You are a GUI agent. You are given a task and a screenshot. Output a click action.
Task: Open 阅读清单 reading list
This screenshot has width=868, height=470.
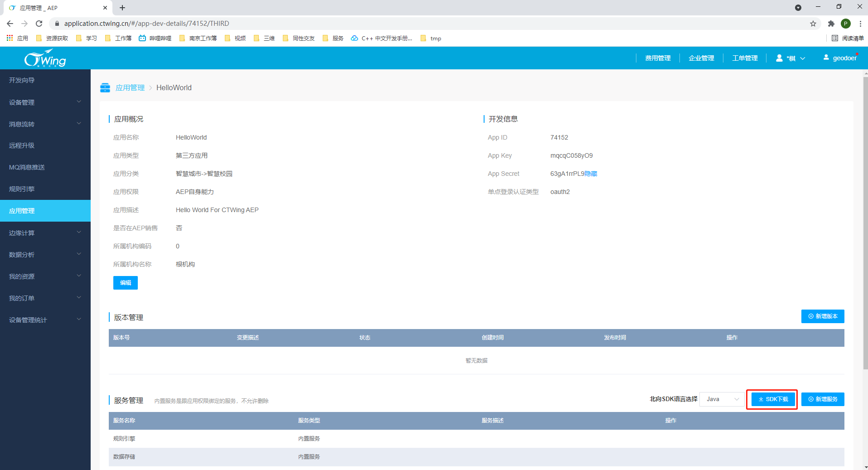pyautogui.click(x=848, y=38)
